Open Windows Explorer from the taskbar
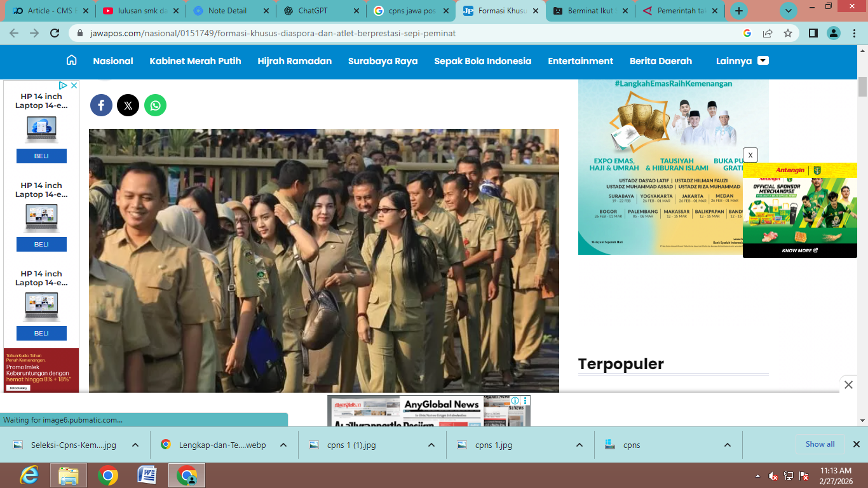The width and height of the screenshot is (868, 488). click(68, 475)
